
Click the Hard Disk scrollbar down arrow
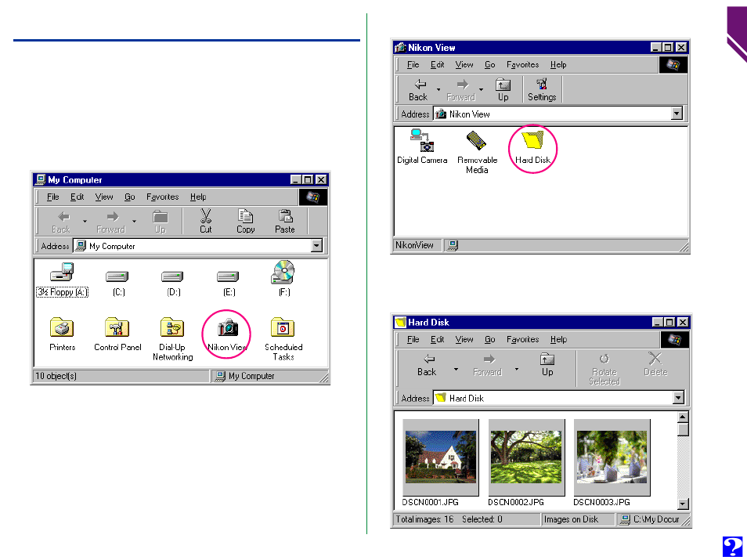683,504
